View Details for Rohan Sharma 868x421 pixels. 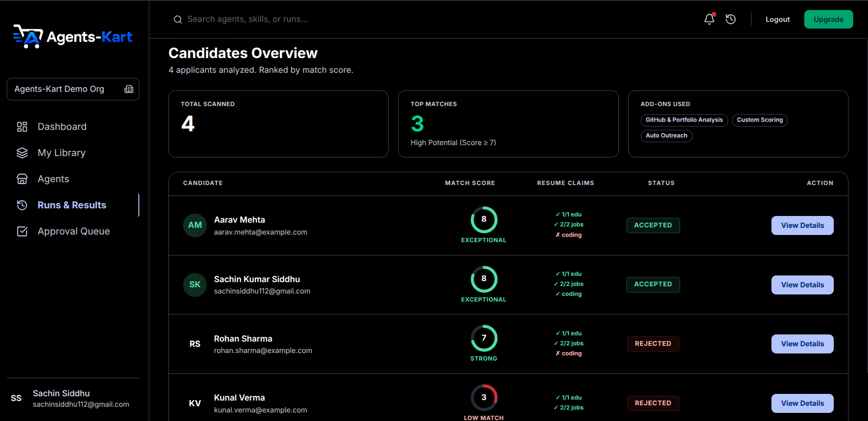coord(802,344)
